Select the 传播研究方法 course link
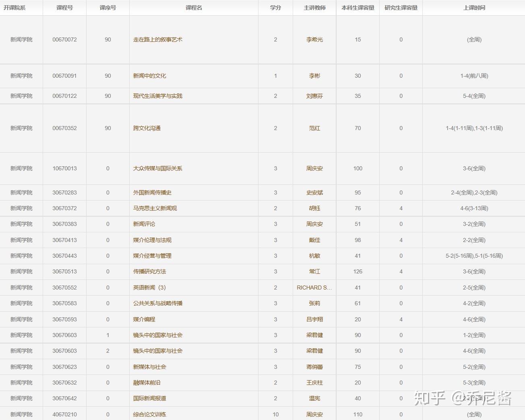Screen dimensions: 525x420 (x=149, y=271)
